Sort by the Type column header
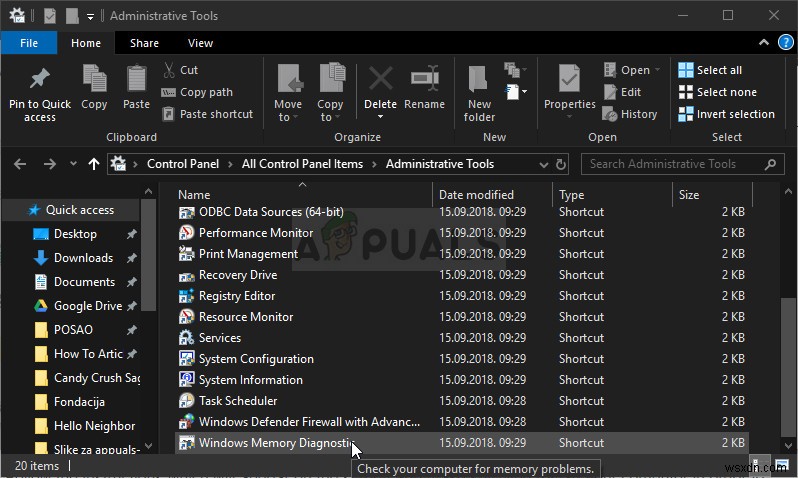The image size is (798, 478). tap(572, 195)
